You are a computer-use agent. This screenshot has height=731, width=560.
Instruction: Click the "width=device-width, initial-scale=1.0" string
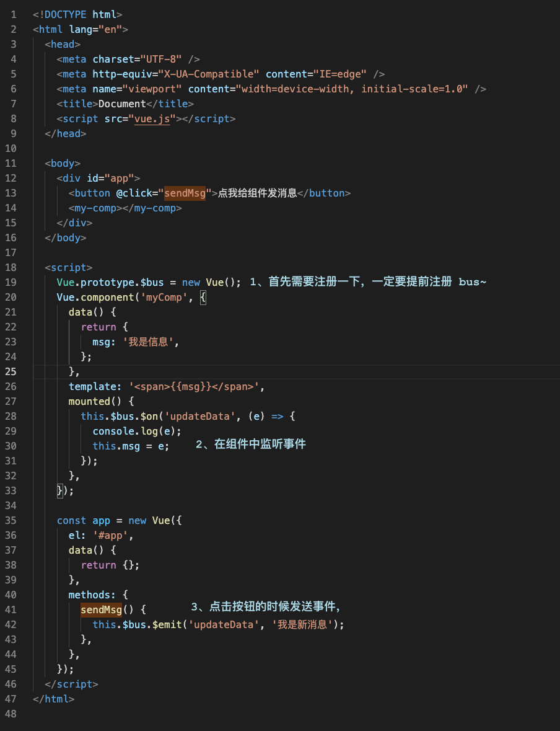coord(352,89)
